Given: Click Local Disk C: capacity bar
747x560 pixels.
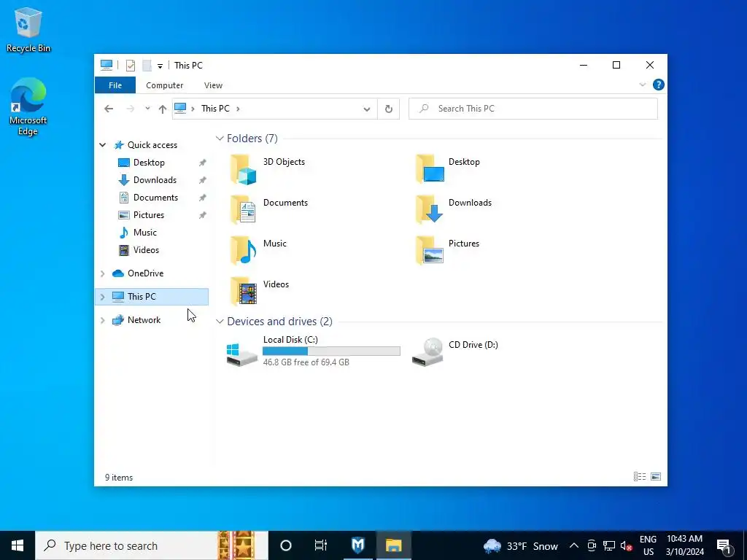Looking at the screenshot, I should click(331, 351).
